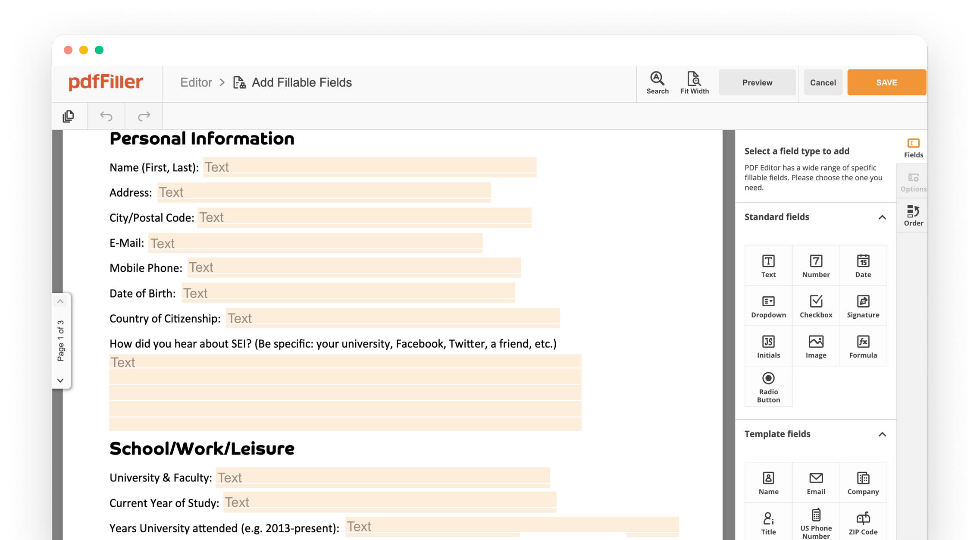Click the pdfFiller logo
Viewport: 980px width, 540px height.
[x=106, y=82]
